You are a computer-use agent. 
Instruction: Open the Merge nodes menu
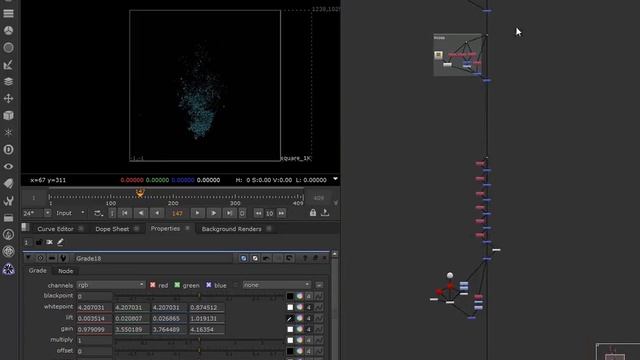8,82
